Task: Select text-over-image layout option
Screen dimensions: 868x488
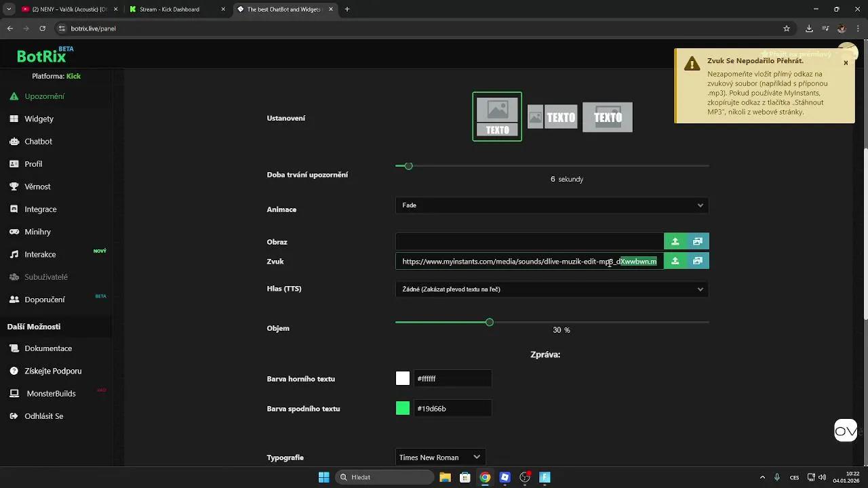Action: tap(608, 117)
